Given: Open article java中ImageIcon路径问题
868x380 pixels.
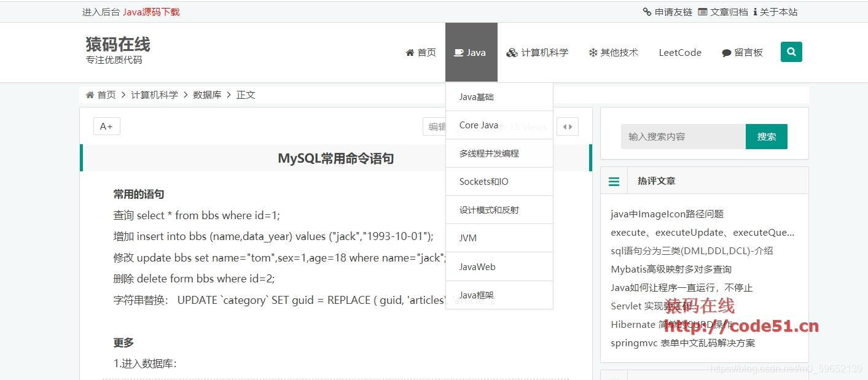Looking at the screenshot, I should point(667,214).
